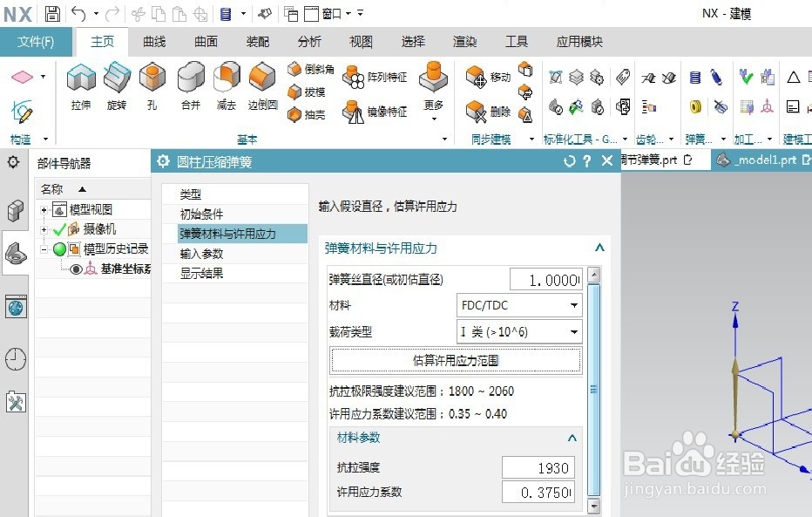Open Pattern Feature (阵列特征)
The height and width of the screenshot is (517, 812).
click(x=375, y=78)
